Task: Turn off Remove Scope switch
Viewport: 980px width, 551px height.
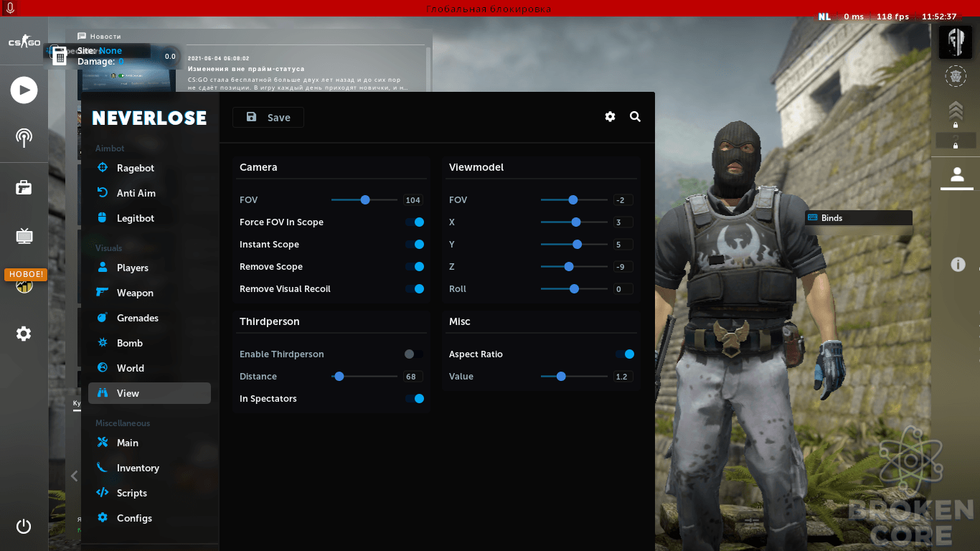Action: (x=415, y=266)
